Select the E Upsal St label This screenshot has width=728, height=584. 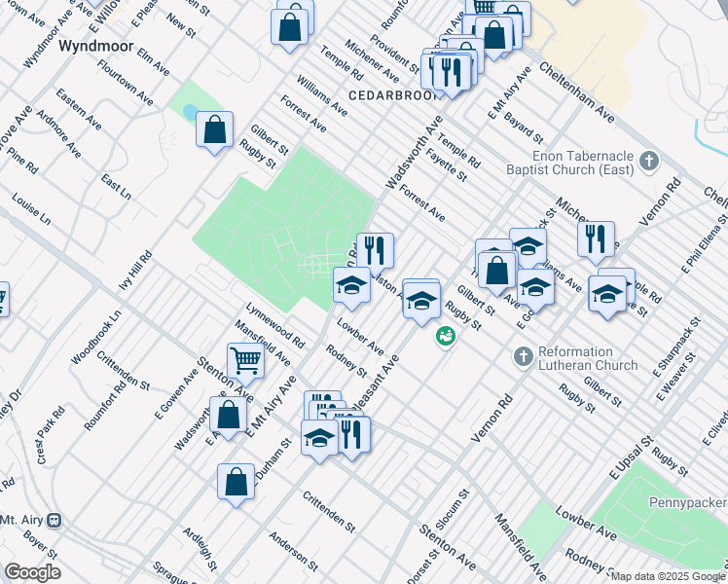(632, 457)
